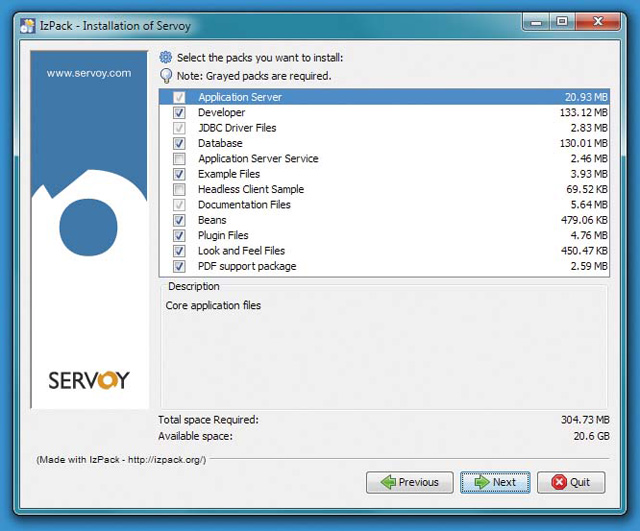
Task: Uncheck the Beans pack checkbox
Action: coord(179,220)
